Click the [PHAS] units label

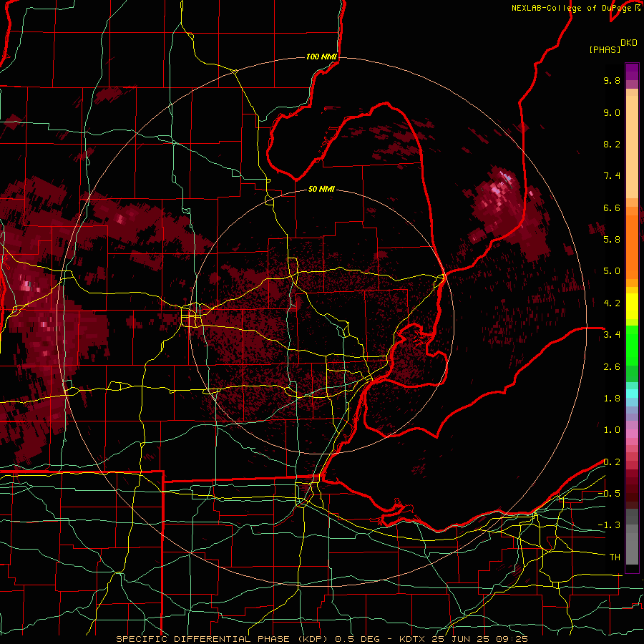point(605,49)
